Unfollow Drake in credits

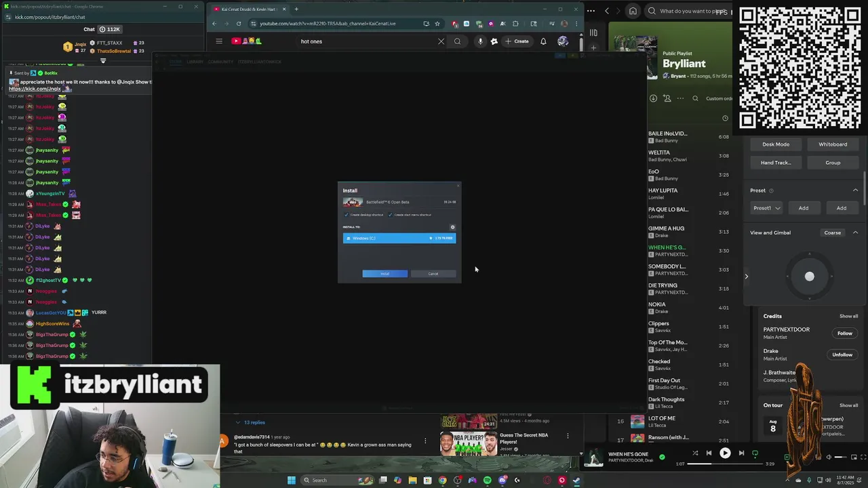(x=842, y=354)
